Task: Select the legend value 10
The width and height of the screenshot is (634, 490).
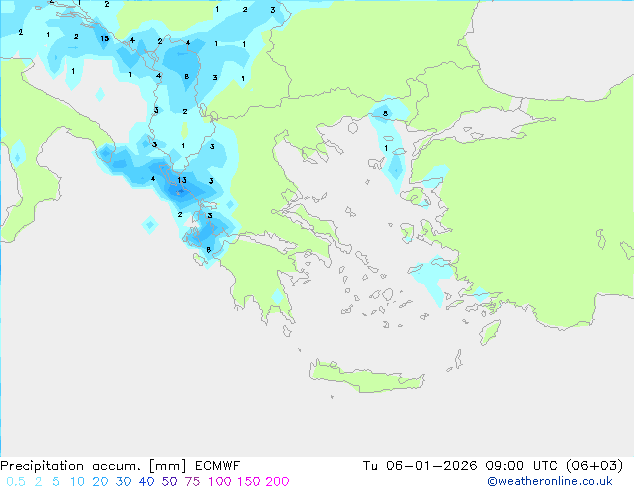Action: (x=77, y=482)
